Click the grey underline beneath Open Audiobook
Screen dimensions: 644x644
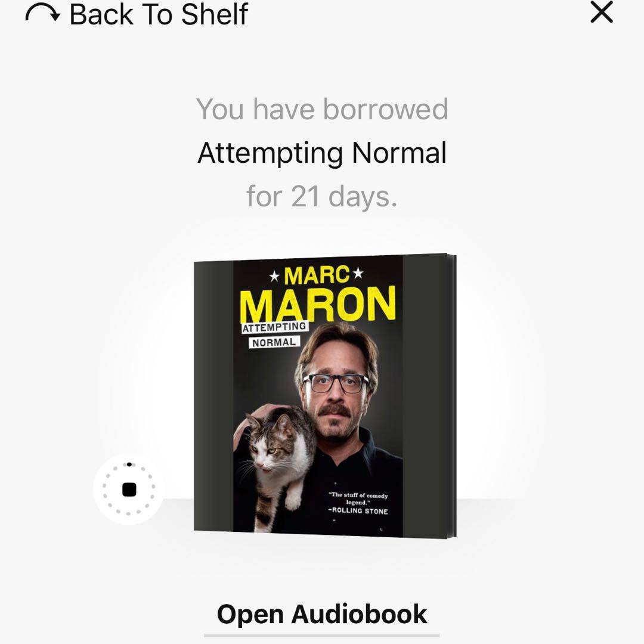321,636
